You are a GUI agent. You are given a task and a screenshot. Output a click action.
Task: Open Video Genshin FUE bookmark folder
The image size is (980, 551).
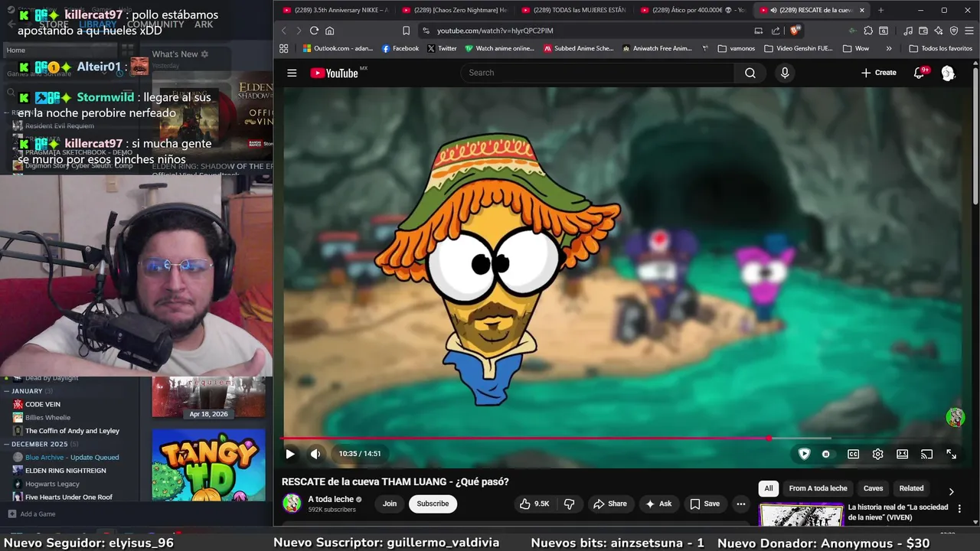pyautogui.click(x=799, y=48)
